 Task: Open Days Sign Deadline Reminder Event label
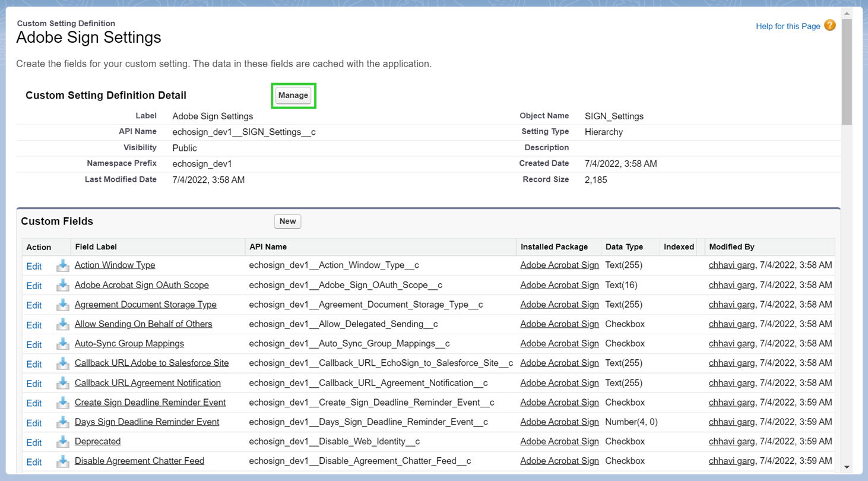click(147, 422)
